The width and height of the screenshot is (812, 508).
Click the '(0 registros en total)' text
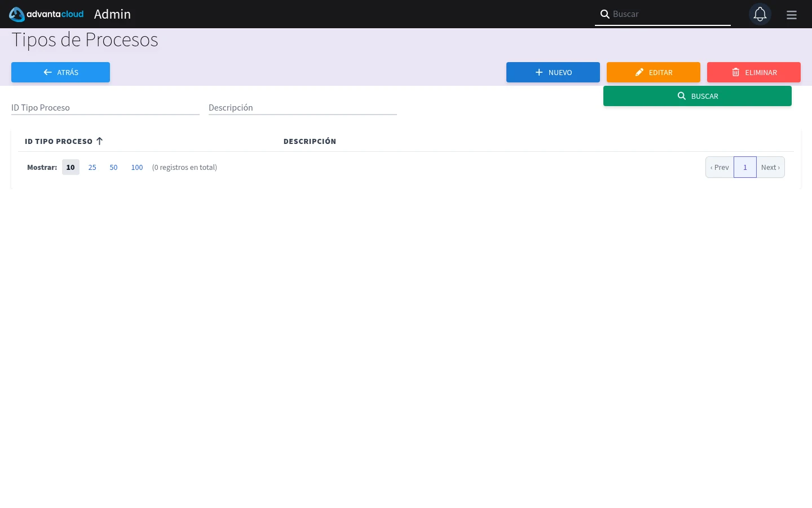[184, 167]
